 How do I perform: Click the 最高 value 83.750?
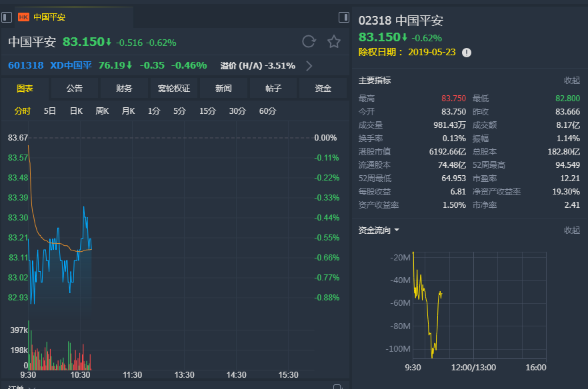pos(453,99)
